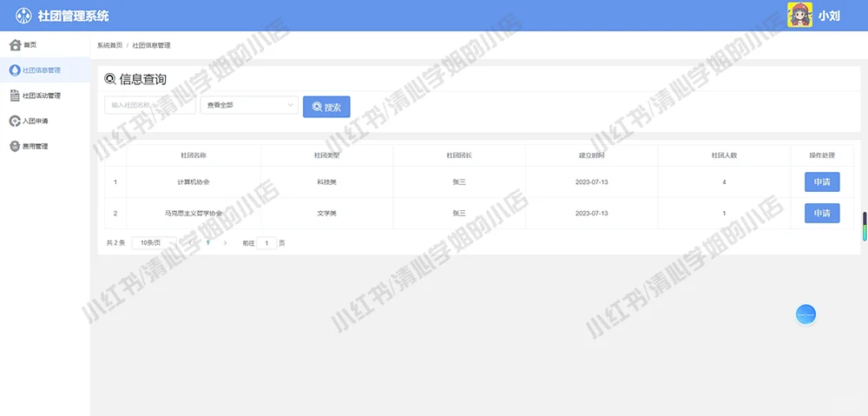Image resolution: width=868 pixels, height=416 pixels.
Task: Select the 科技类 cell
Action: click(x=326, y=182)
